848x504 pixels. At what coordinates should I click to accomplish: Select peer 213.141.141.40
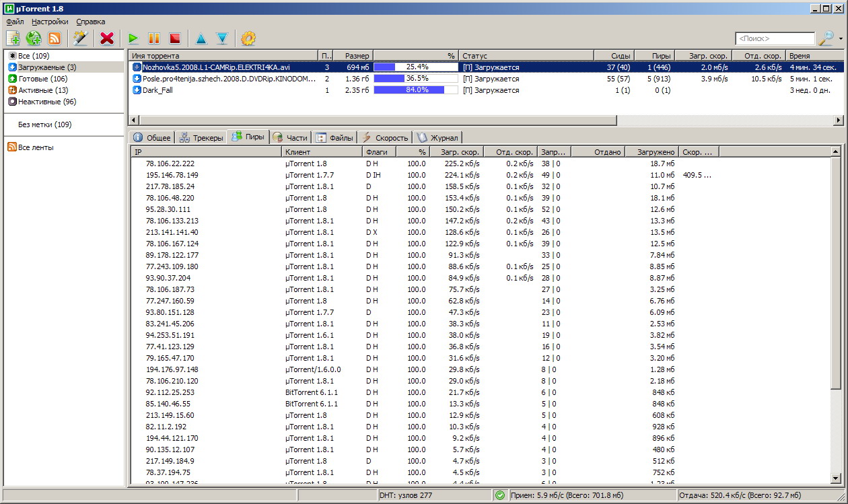pyautogui.click(x=481, y=232)
